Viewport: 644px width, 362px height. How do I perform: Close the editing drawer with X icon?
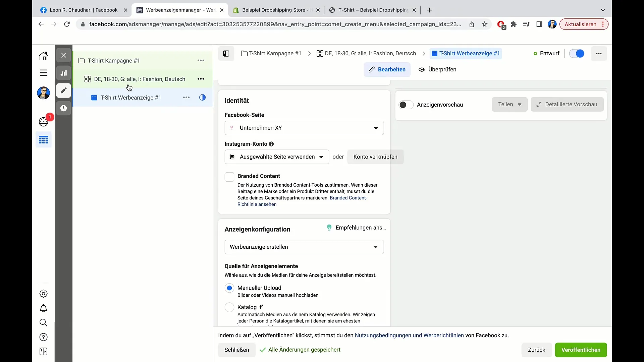point(63,55)
